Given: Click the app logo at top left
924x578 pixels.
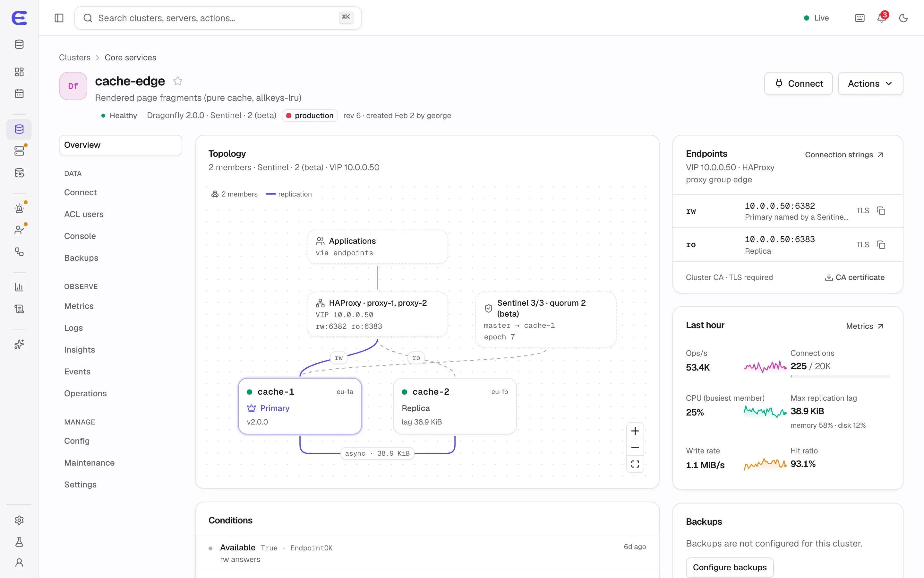Looking at the screenshot, I should click(19, 18).
